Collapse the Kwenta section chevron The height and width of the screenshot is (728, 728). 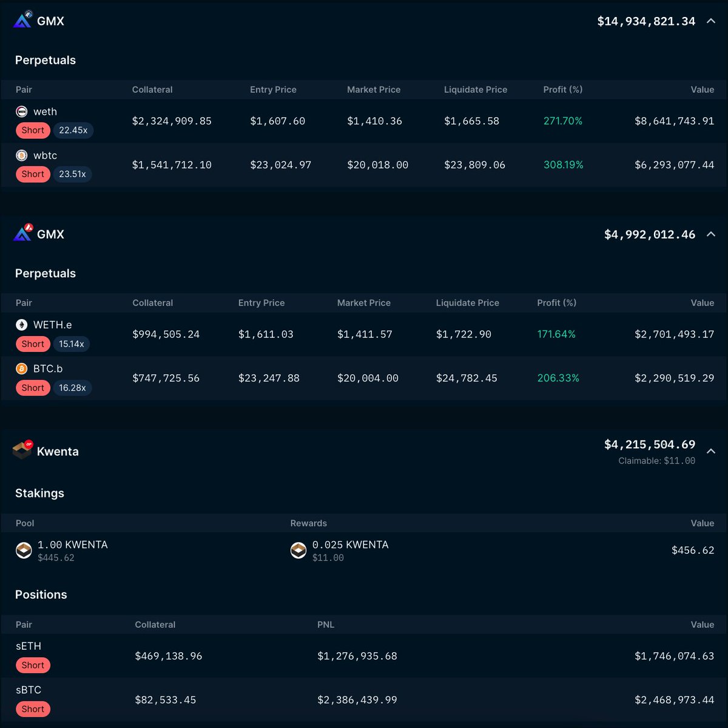pyautogui.click(x=711, y=451)
